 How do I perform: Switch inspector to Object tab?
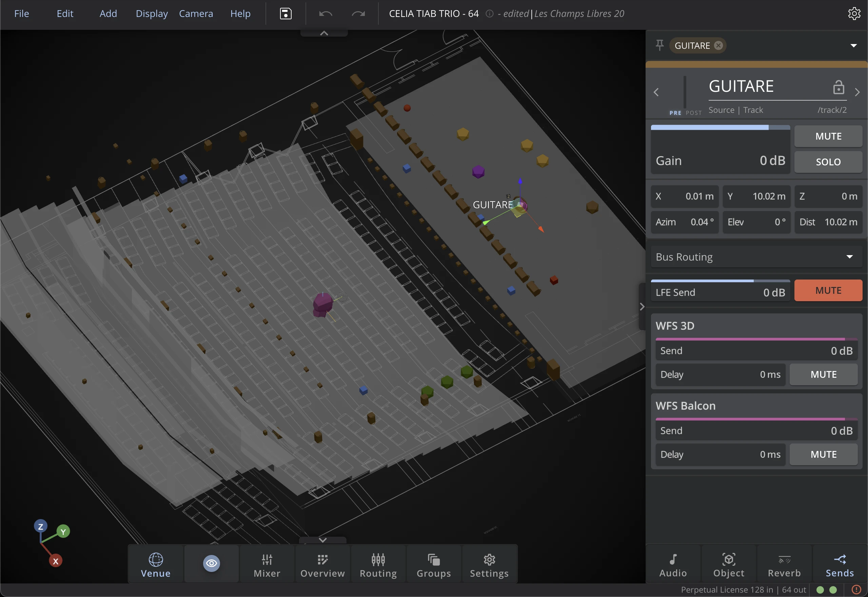pos(729,564)
